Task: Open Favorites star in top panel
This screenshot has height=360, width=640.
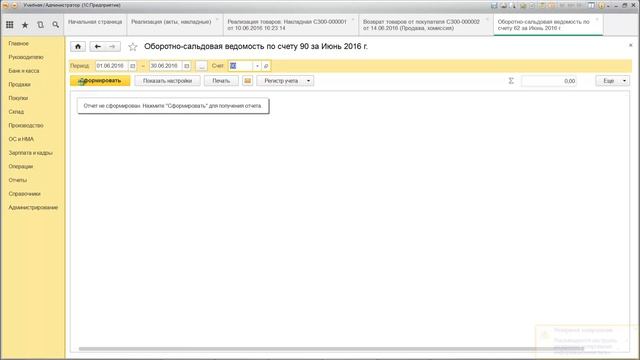Action: [25, 25]
